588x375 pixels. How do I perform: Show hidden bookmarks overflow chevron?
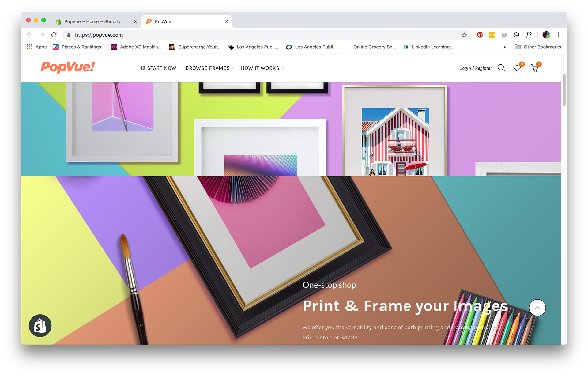pos(505,47)
